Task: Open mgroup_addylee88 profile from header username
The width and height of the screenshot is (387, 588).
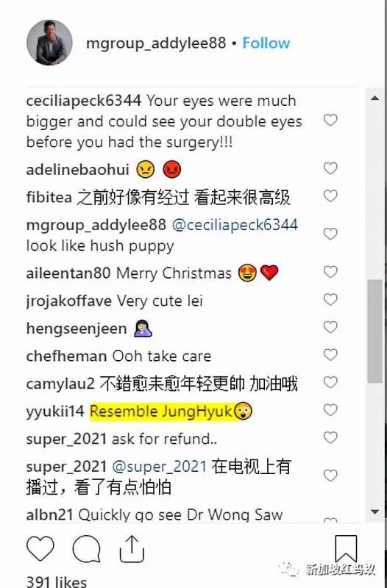Action: coord(156,43)
